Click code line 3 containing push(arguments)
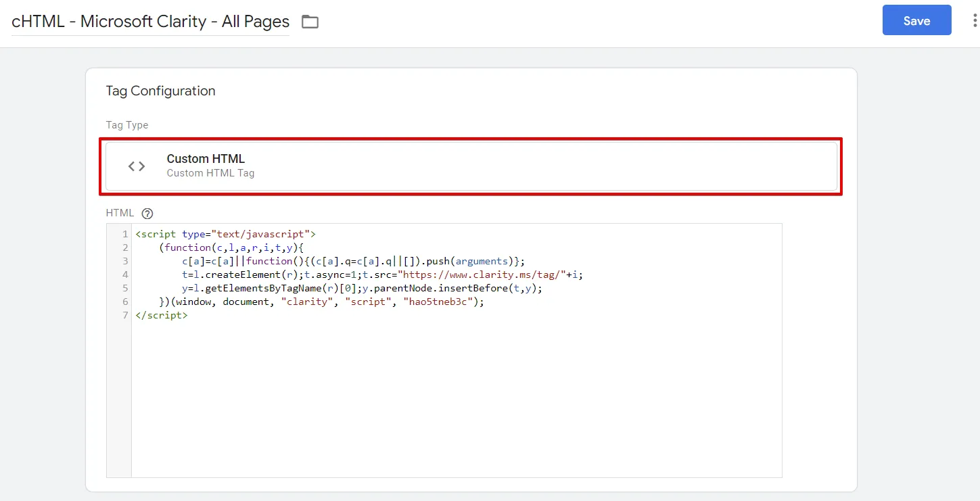This screenshot has width=980, height=501. tap(353, 261)
